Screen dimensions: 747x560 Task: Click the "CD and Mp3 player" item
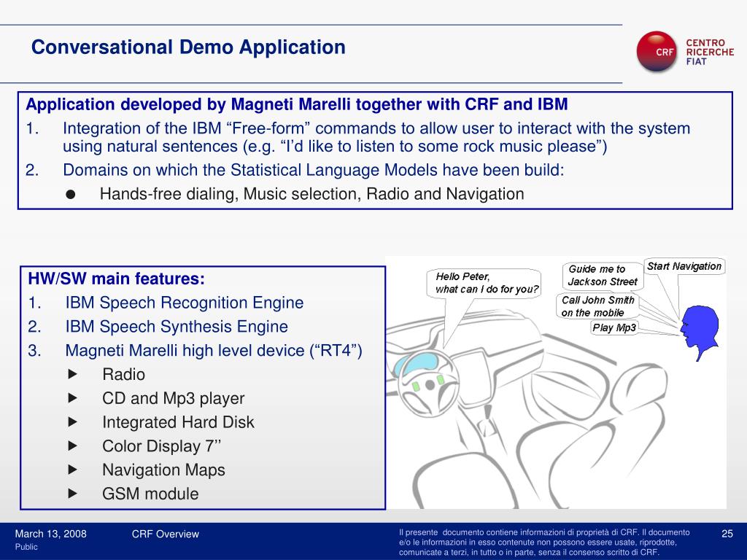pyautogui.click(x=174, y=398)
